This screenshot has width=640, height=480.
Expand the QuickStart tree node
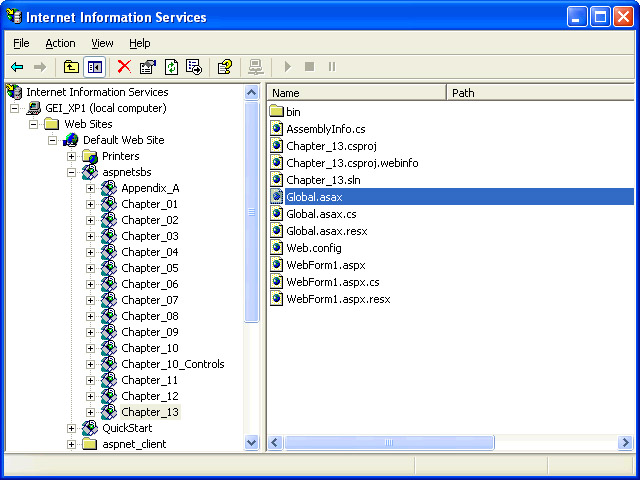point(71,428)
